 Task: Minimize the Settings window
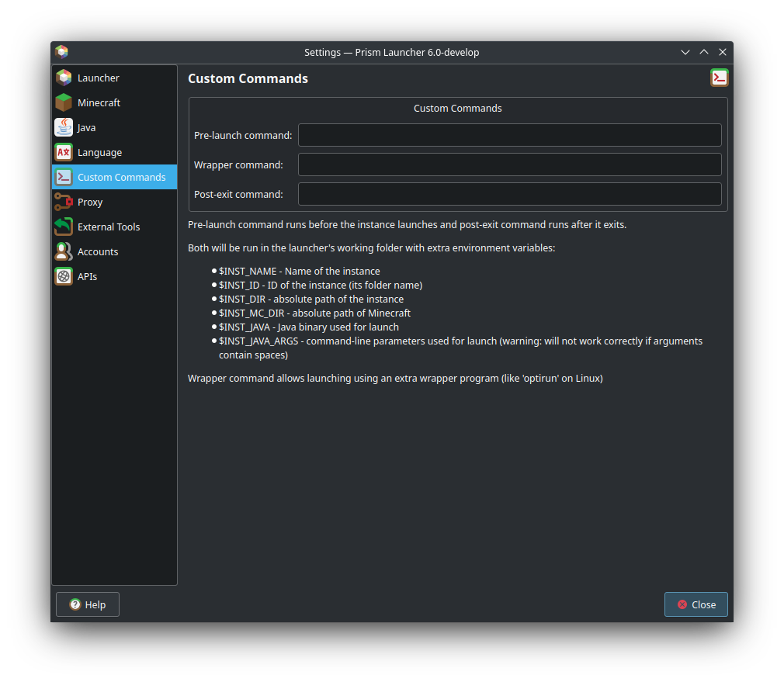click(x=685, y=52)
